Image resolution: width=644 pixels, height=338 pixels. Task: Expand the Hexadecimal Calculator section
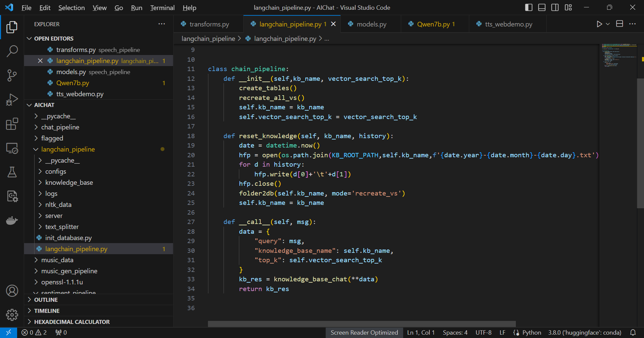point(99,322)
